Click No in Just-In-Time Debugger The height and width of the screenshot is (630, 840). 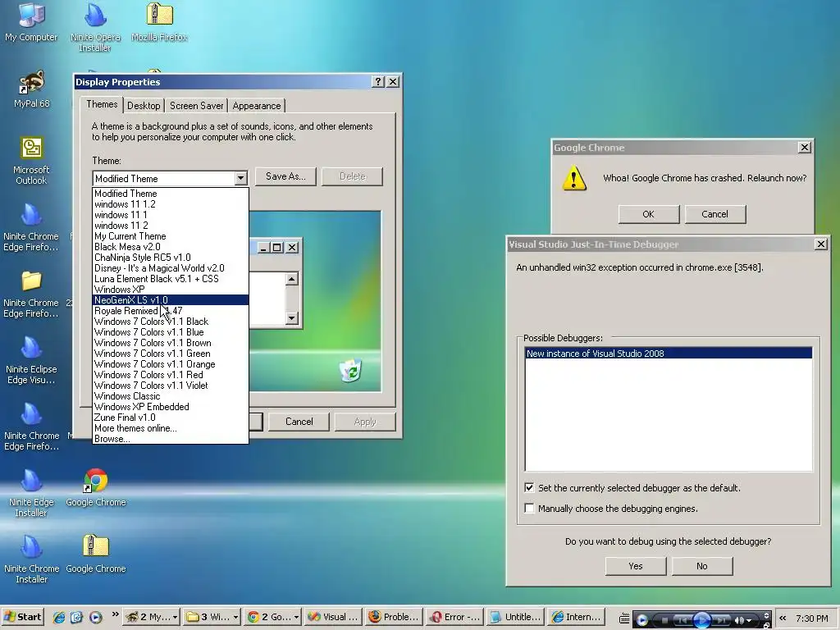[x=702, y=566]
